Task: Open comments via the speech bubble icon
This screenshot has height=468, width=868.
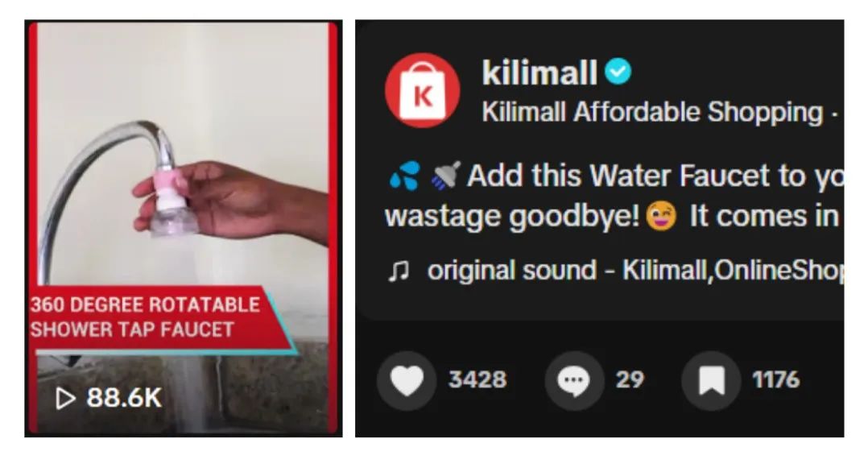Action: 574,380
